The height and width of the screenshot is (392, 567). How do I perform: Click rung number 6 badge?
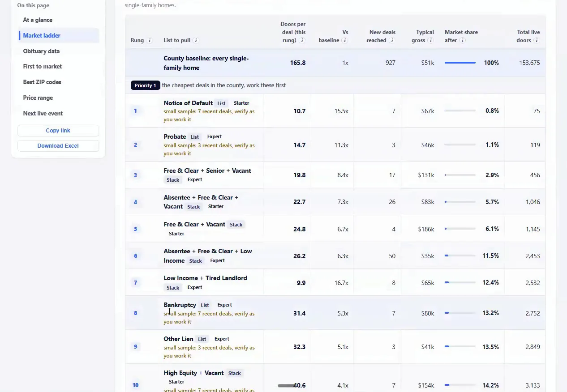[x=135, y=256]
